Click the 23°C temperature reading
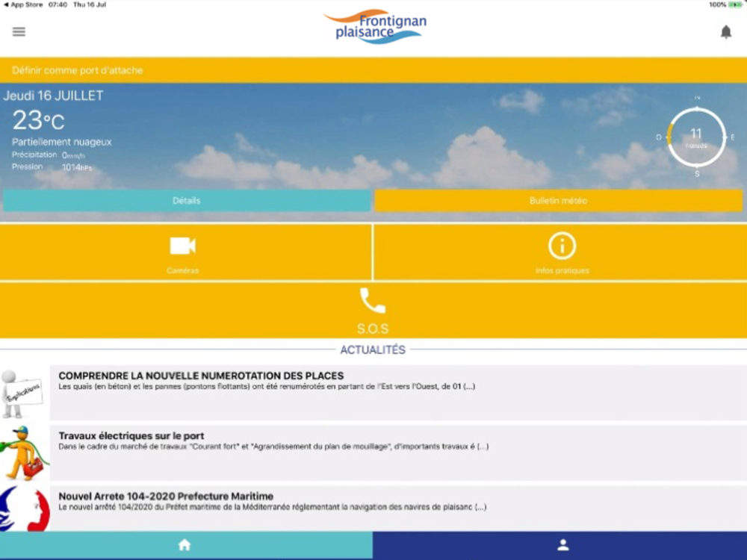Image resolution: width=747 pixels, height=560 pixels. point(38,120)
